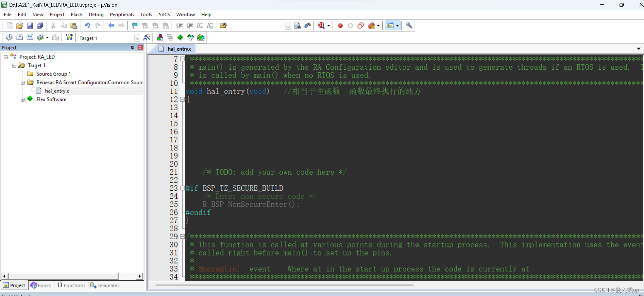Undo the last edit
This screenshot has width=644, height=296.
pos(87,25)
